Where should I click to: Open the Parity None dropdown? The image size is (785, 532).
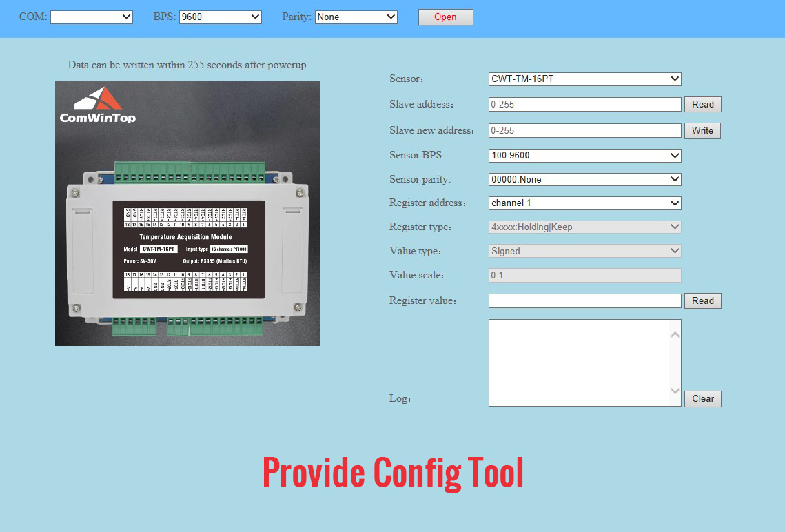tap(356, 17)
